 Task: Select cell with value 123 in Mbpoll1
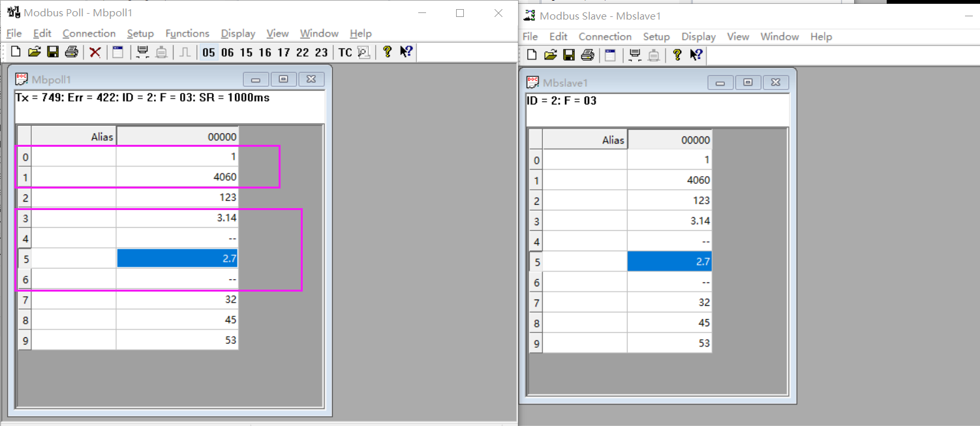point(177,197)
